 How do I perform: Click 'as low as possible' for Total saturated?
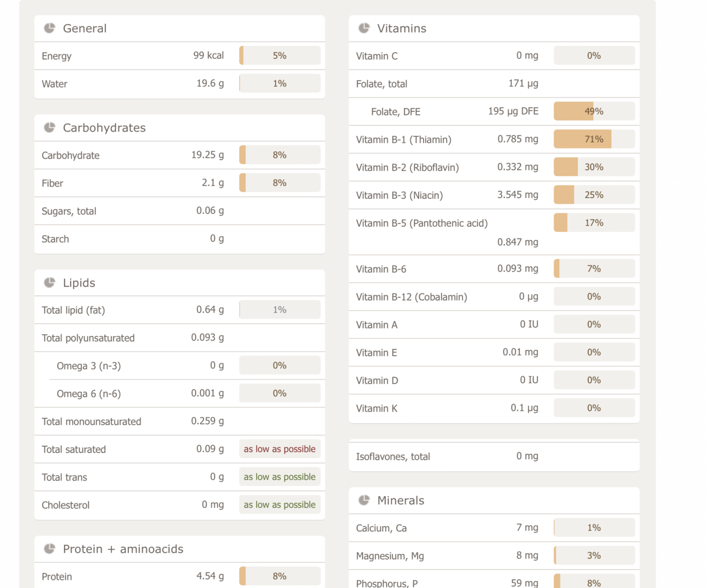279,448
